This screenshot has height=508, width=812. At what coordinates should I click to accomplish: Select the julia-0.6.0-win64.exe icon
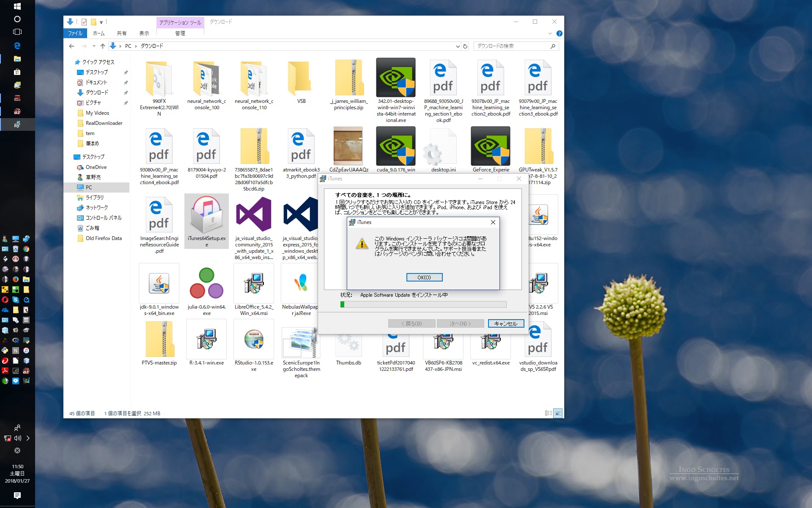(x=206, y=283)
